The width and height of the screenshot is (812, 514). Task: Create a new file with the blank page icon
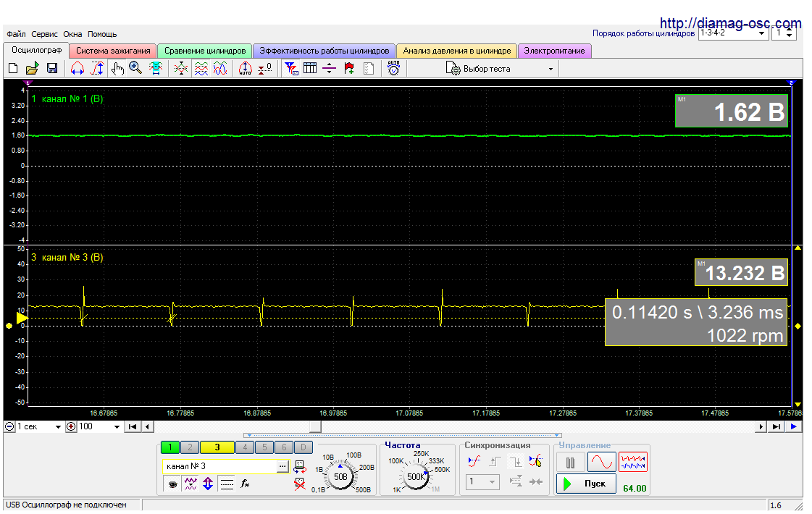coord(14,68)
